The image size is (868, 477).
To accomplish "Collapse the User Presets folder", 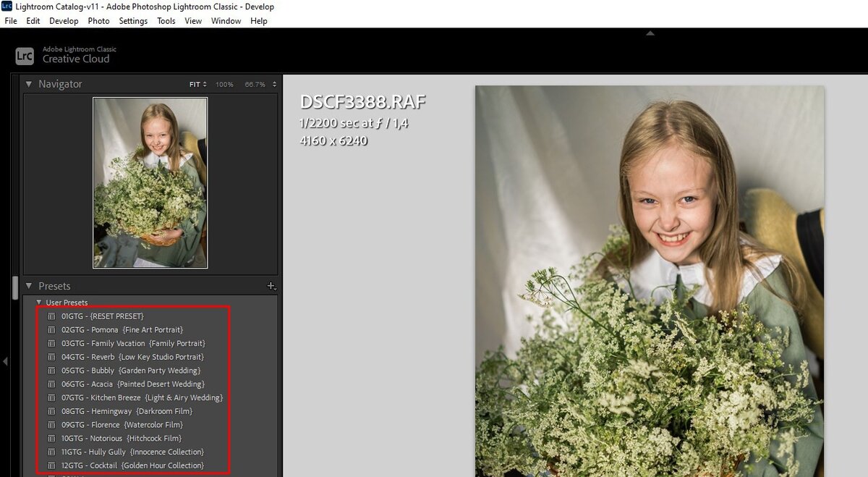I will pos(39,303).
